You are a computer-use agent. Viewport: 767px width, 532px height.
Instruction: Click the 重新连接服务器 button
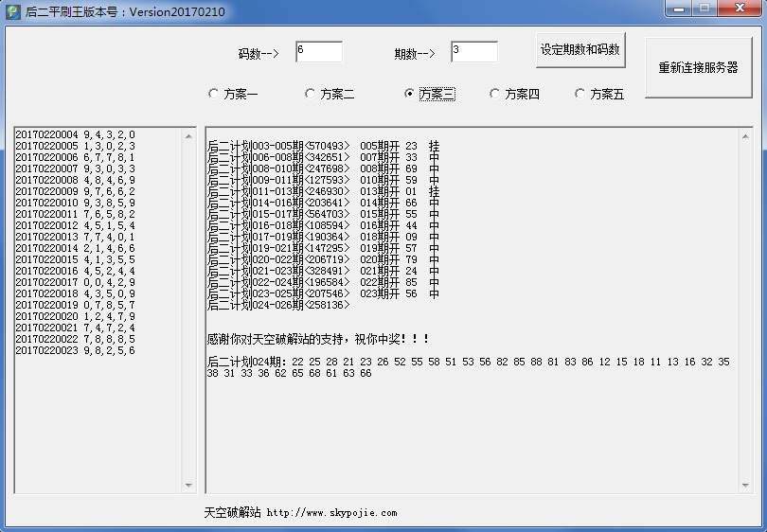698,68
